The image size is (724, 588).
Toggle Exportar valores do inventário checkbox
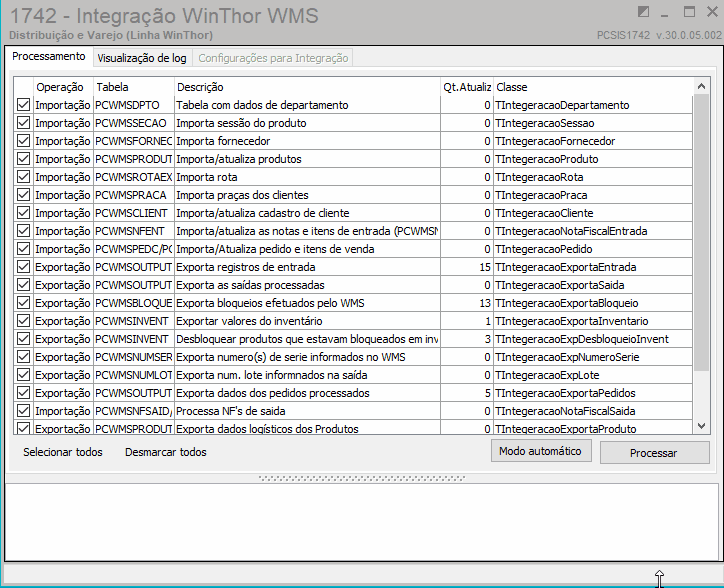[24, 321]
